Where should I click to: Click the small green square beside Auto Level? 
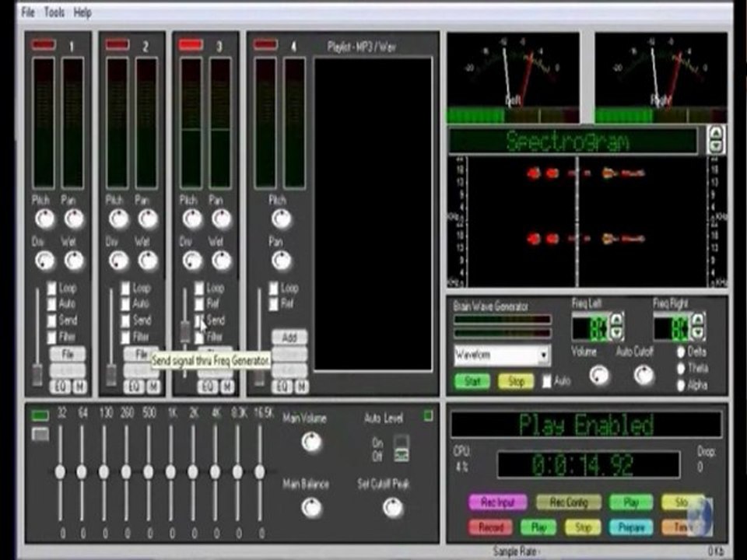click(428, 415)
